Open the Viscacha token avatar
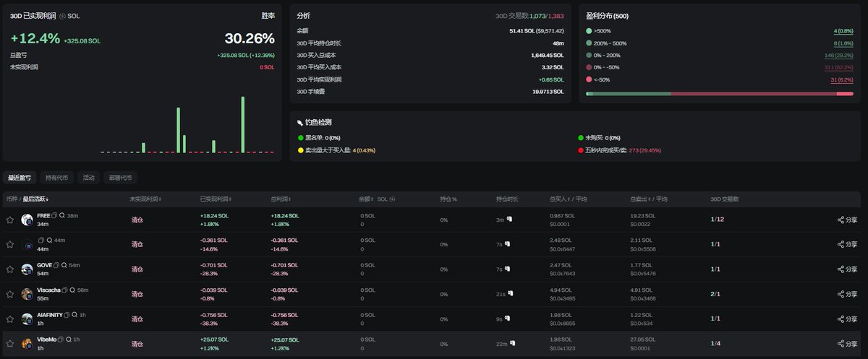868x359 pixels. (x=27, y=294)
